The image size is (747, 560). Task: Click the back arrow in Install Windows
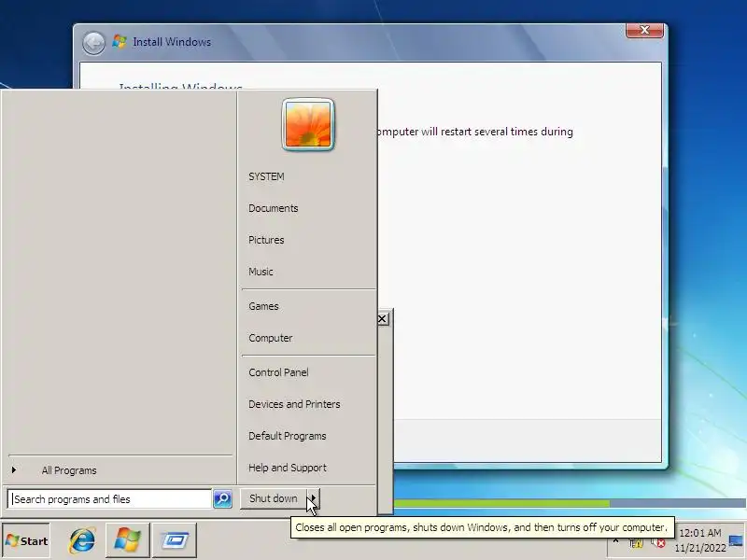tap(93, 43)
